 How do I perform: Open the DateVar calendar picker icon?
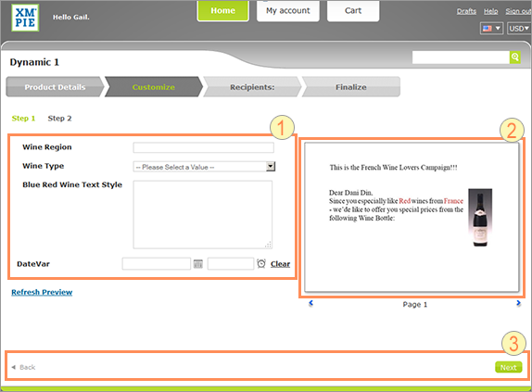[197, 263]
